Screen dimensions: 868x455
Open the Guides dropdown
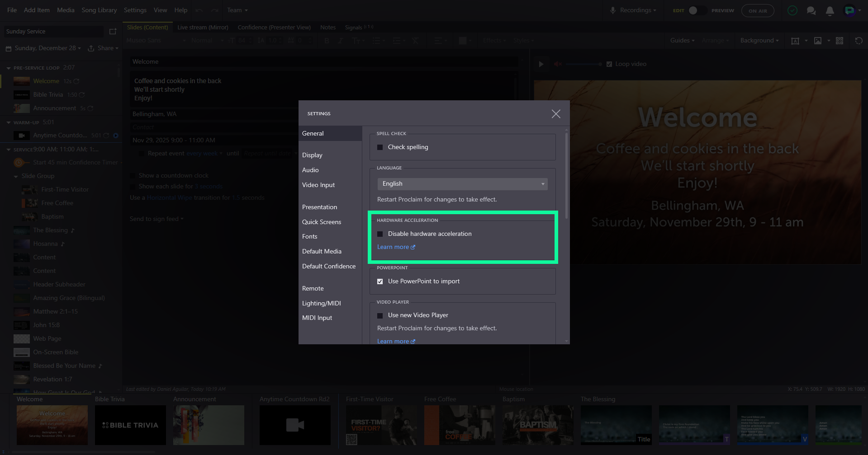coord(682,41)
